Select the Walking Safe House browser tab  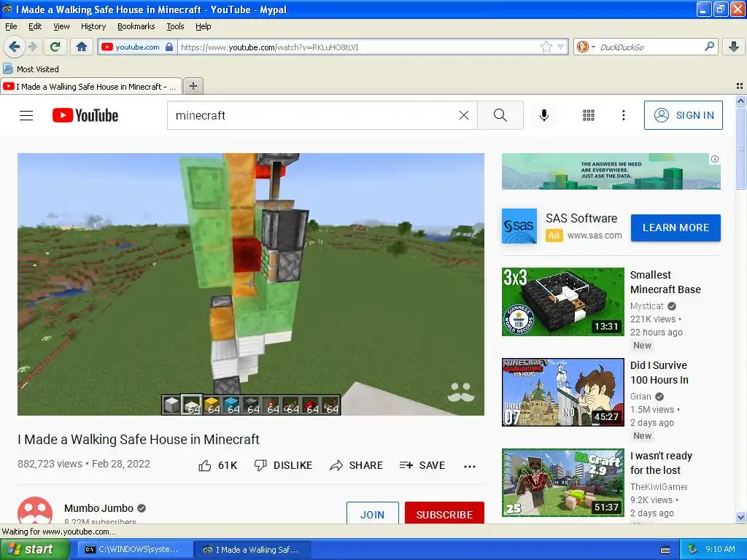coord(90,86)
